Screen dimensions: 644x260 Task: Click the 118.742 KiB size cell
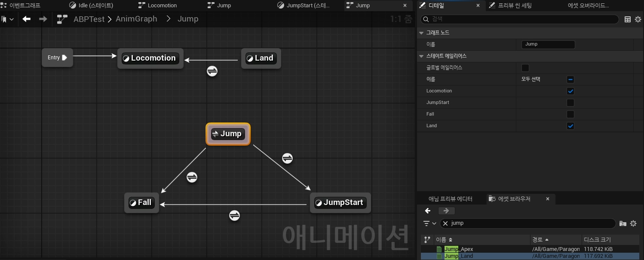click(x=598, y=249)
